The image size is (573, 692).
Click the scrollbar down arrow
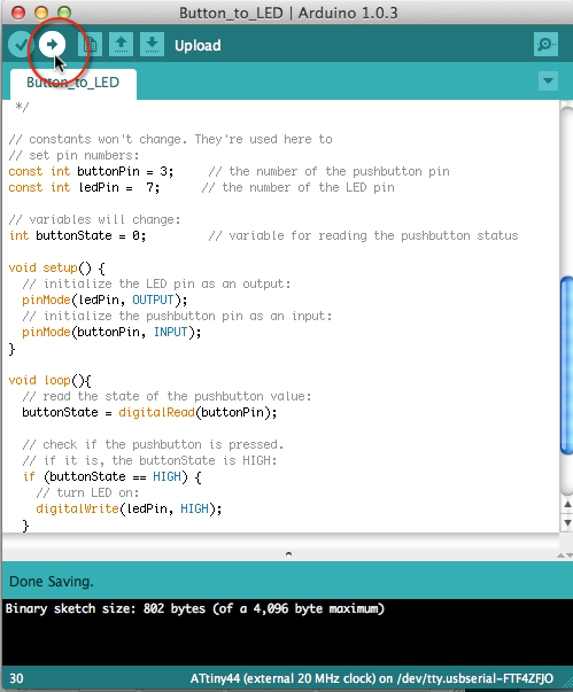coord(568,523)
